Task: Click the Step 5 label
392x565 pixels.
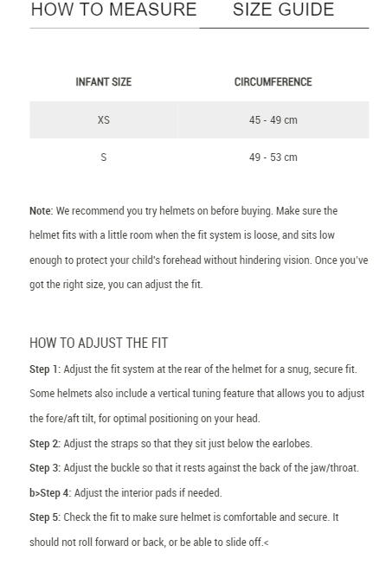Action: pos(45,517)
